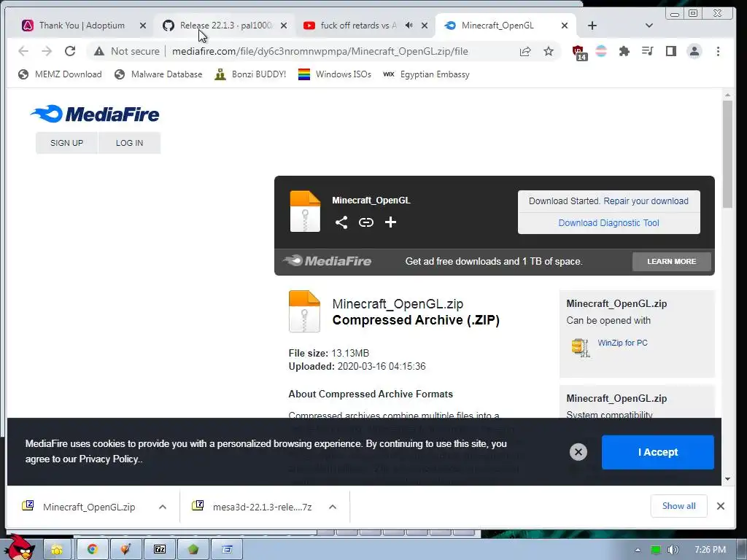Screen dimensions: 747x560
Task: Open the Windows ISOs bookmark
Action: (x=334, y=74)
